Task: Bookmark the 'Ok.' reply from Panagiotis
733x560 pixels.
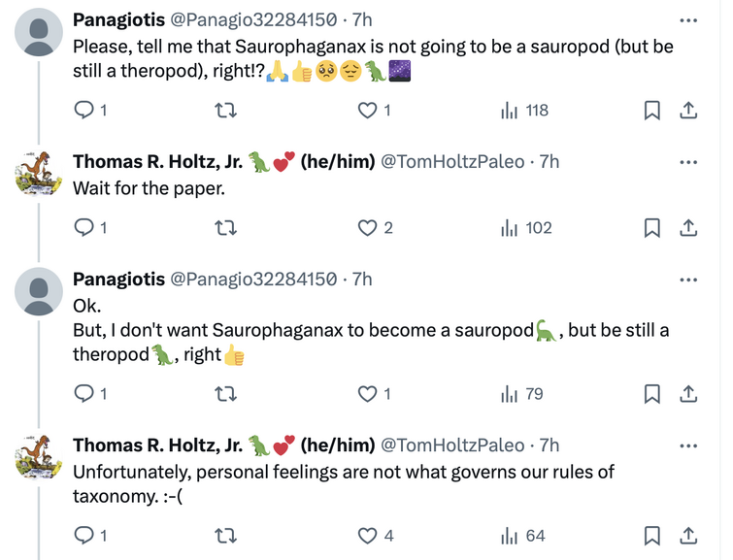Action: click(x=652, y=394)
